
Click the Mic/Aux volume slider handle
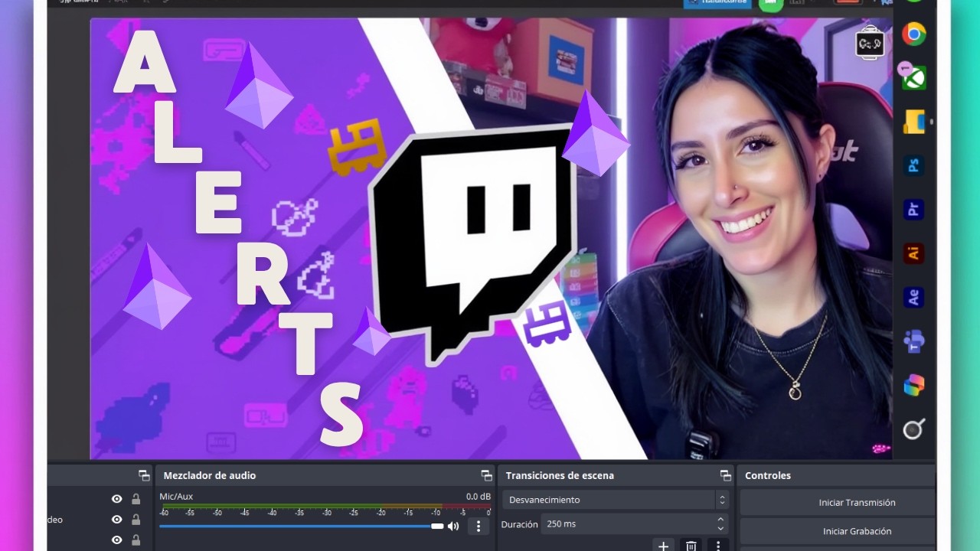[x=437, y=526]
